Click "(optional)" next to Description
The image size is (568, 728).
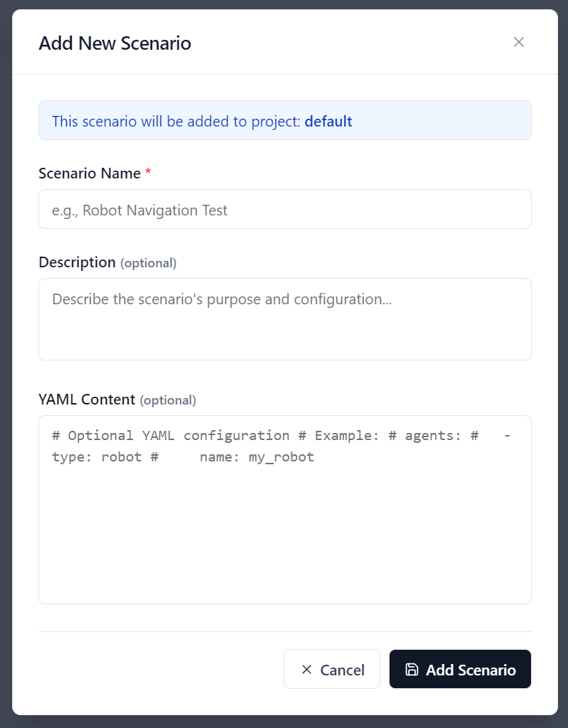point(148,263)
